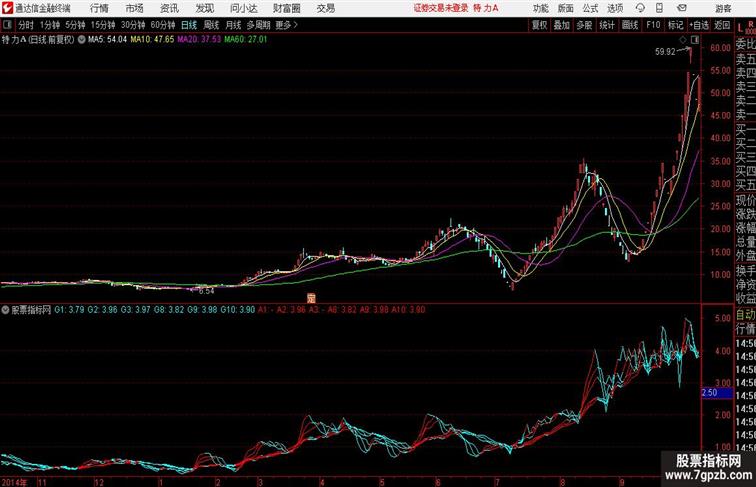The width and height of the screenshot is (756, 487).
Task: Open the 版面 menu
Action: tap(566, 8)
